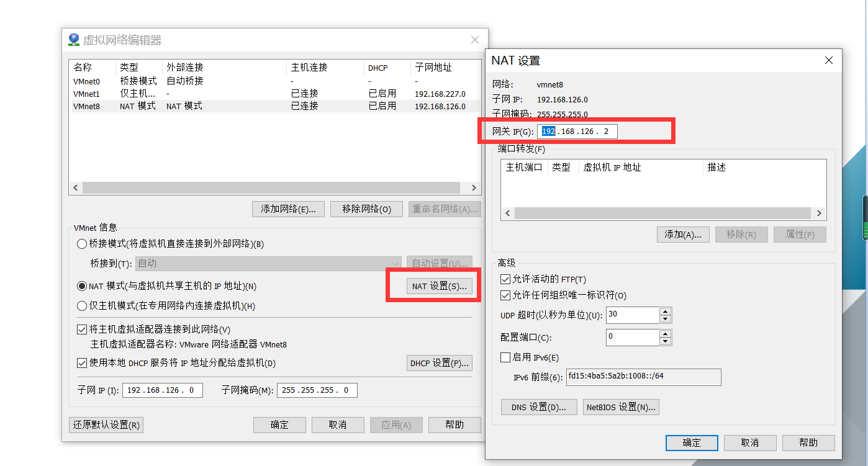Toggle 将主机虚拟适配器连接到此网络 checkbox
The image size is (868, 466).
click(82, 329)
